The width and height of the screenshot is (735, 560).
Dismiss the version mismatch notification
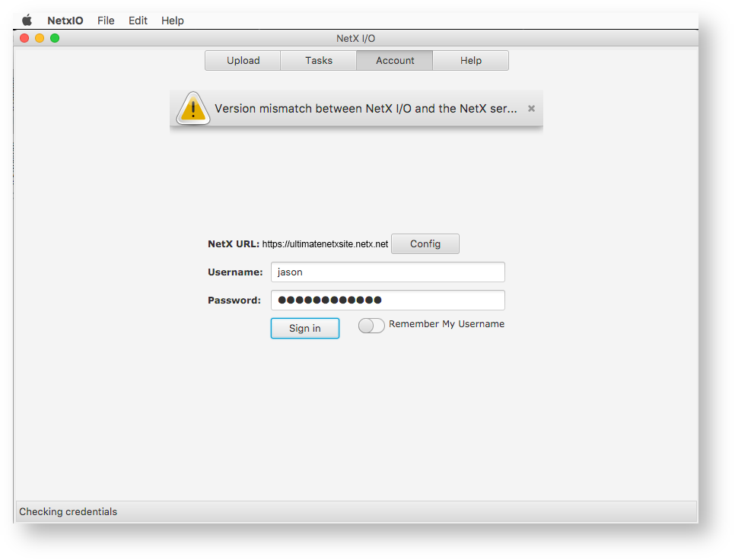tap(531, 109)
